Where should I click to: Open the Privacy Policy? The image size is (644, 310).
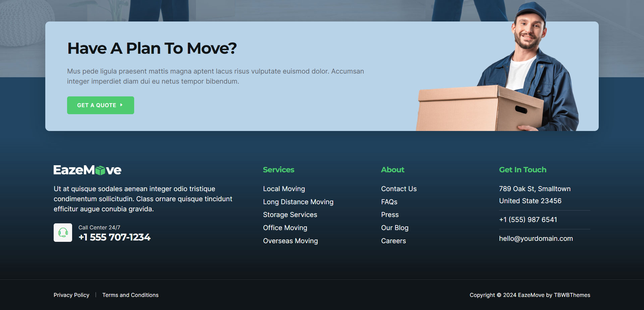(71, 295)
